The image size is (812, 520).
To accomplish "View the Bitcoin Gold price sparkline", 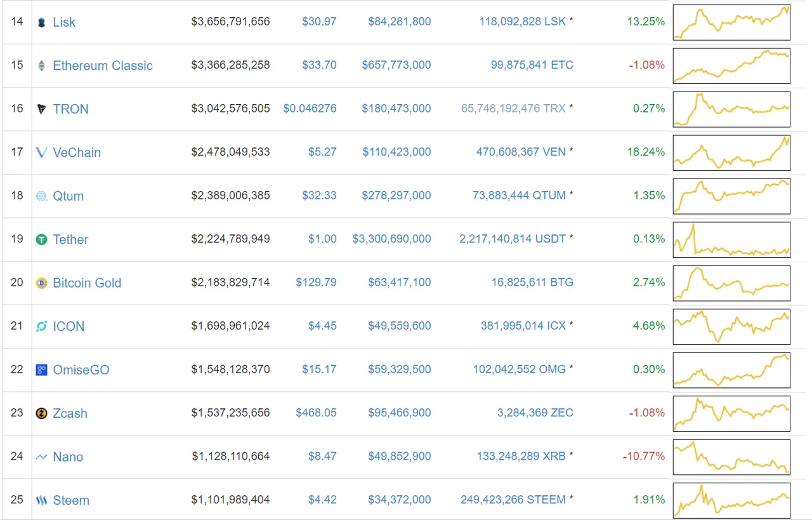I will click(732, 283).
